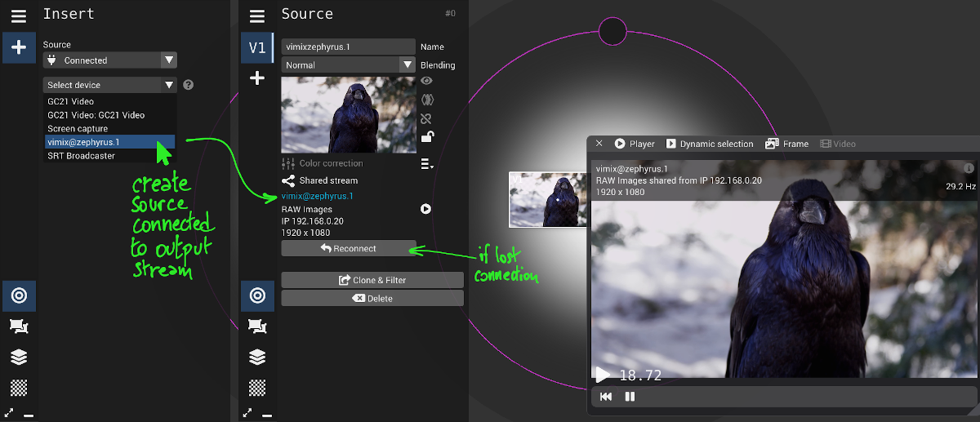980x422 pixels.
Task: Switch to Geometry view in the Insert panel
Action: coord(19,326)
